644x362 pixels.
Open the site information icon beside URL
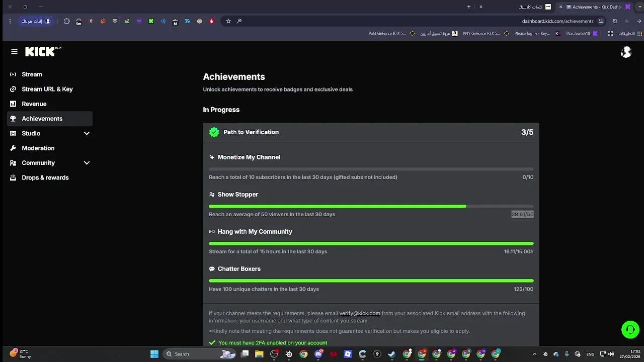(600, 21)
